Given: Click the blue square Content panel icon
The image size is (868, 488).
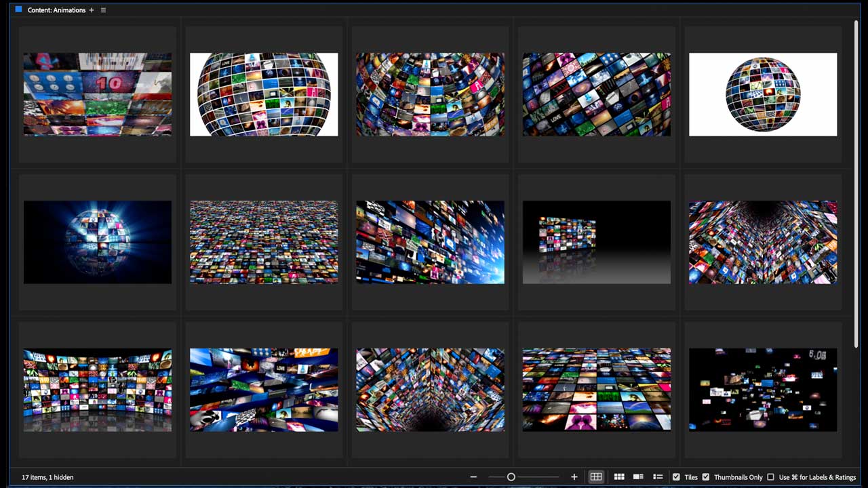Looking at the screenshot, I should pos(18,10).
